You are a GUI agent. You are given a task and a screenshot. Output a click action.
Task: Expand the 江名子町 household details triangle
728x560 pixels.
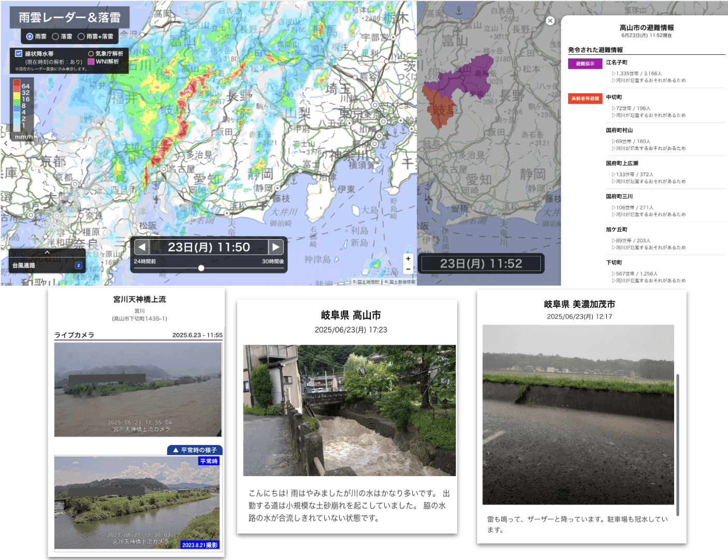click(614, 73)
